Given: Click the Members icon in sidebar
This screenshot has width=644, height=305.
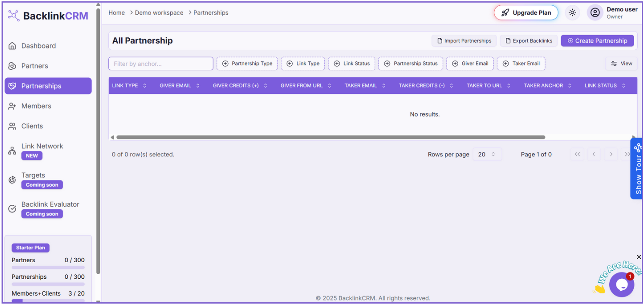Looking at the screenshot, I should pos(12,106).
